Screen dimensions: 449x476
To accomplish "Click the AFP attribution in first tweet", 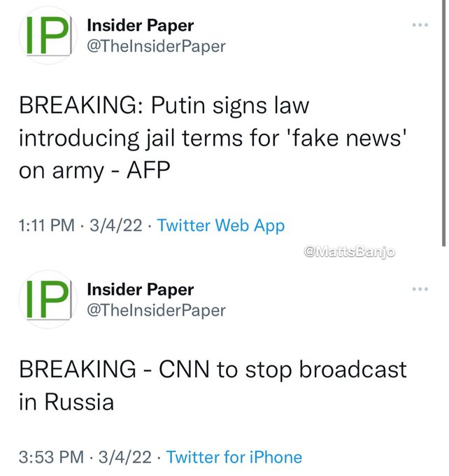I will (x=148, y=171).
